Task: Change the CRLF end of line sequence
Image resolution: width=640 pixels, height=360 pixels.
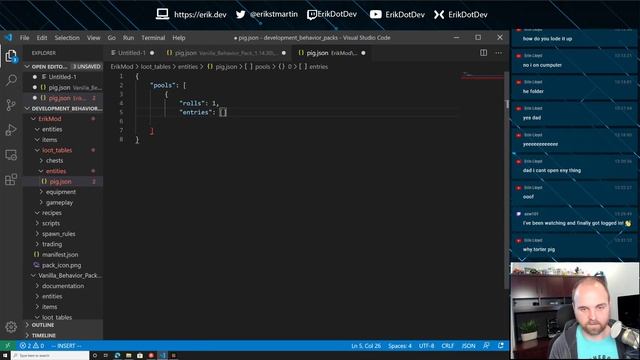Action: (447, 346)
